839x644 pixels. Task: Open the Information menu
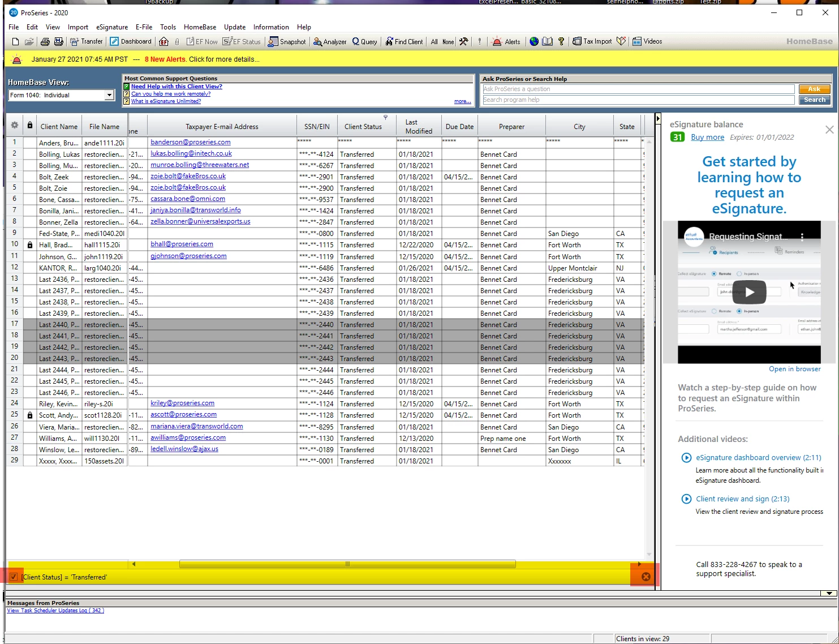pos(271,27)
